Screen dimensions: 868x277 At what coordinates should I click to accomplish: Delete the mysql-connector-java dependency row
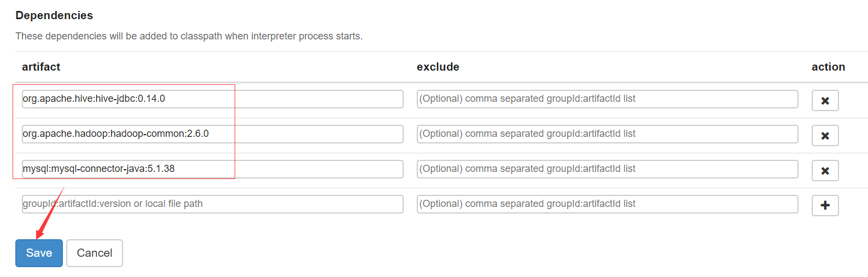point(825,170)
